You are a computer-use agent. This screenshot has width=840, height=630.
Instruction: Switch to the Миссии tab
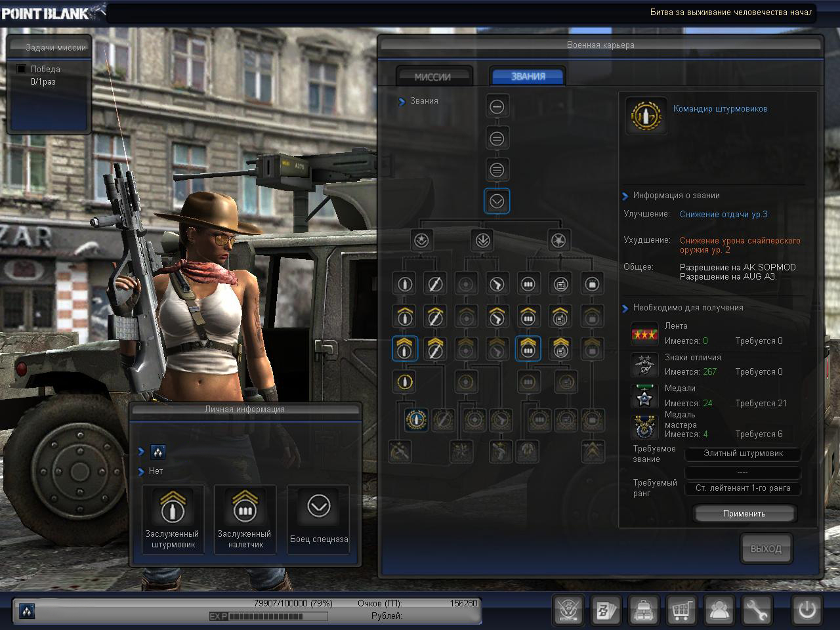click(432, 77)
